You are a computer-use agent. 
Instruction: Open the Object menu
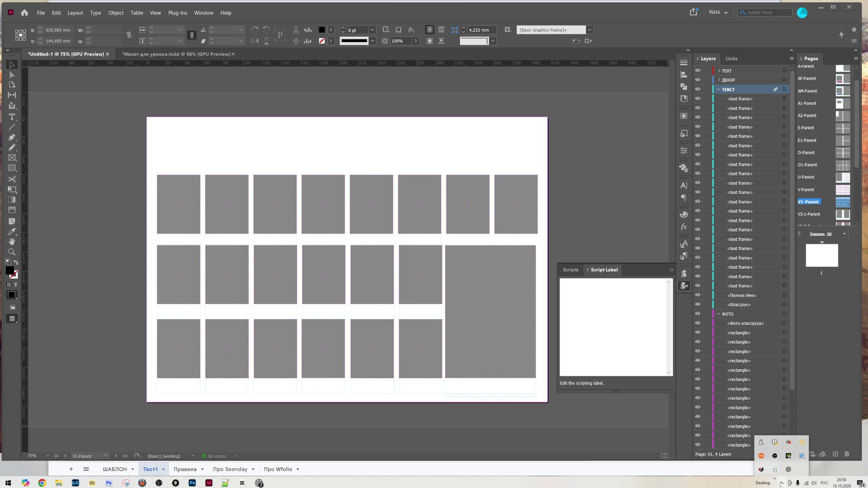[x=116, y=13]
